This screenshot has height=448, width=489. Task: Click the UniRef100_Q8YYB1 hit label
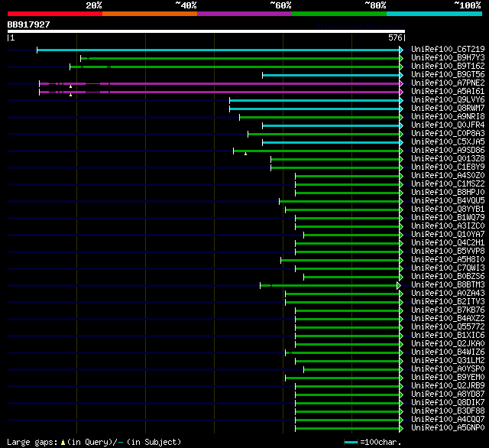[448, 209]
